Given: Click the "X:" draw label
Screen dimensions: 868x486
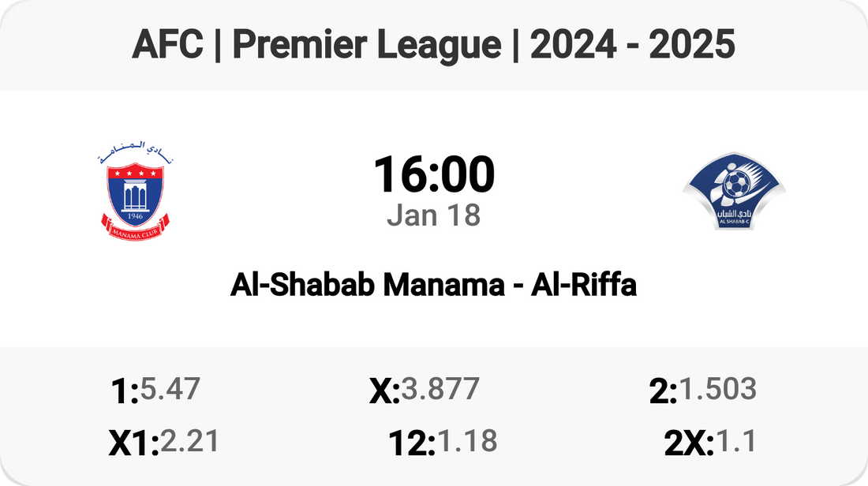Looking at the screenshot, I should [384, 391].
